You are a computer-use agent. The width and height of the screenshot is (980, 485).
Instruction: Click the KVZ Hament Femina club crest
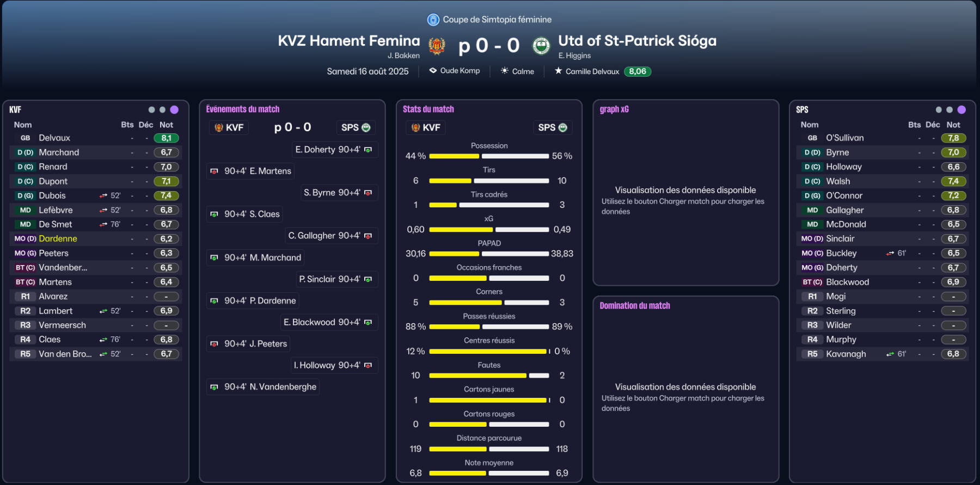[x=437, y=46]
